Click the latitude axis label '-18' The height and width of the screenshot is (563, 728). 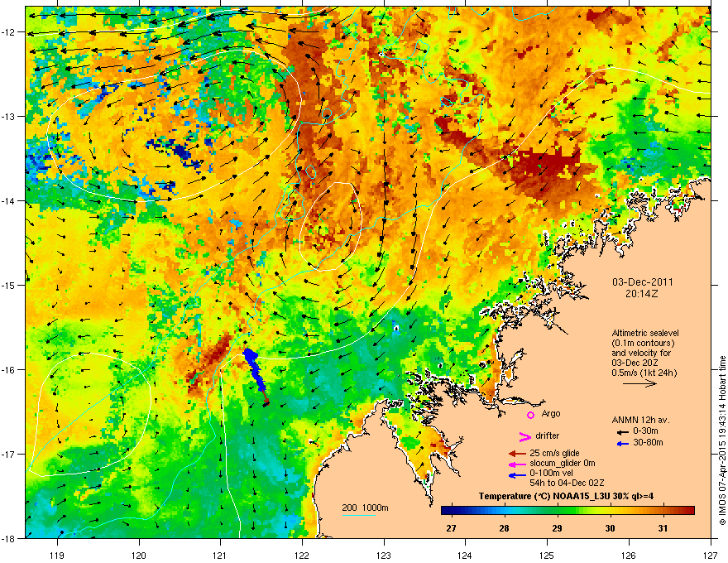click(x=9, y=538)
